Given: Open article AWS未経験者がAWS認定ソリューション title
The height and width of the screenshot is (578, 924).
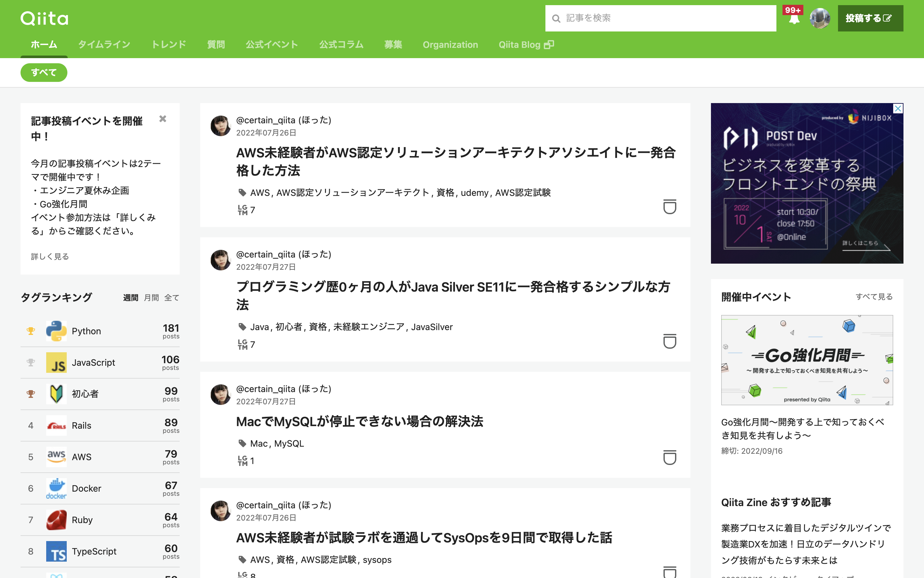Looking at the screenshot, I should pyautogui.click(x=456, y=161).
